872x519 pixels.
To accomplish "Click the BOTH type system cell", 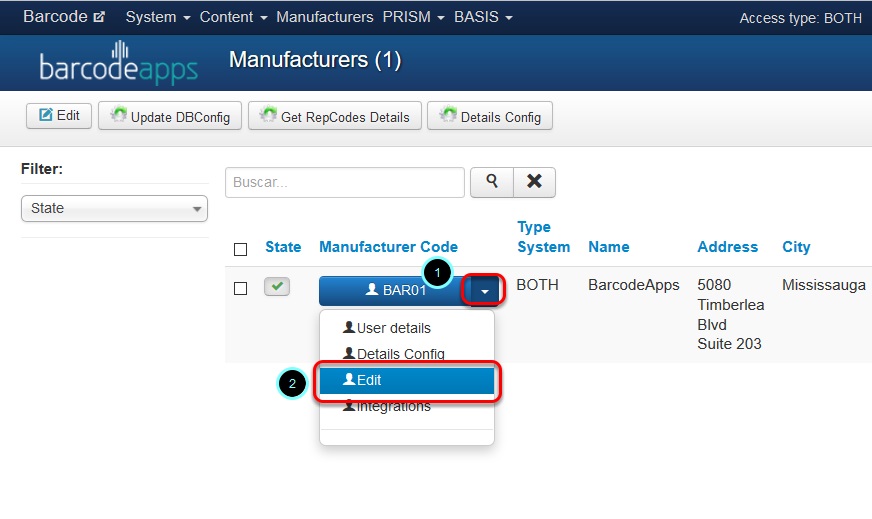I will point(537,285).
